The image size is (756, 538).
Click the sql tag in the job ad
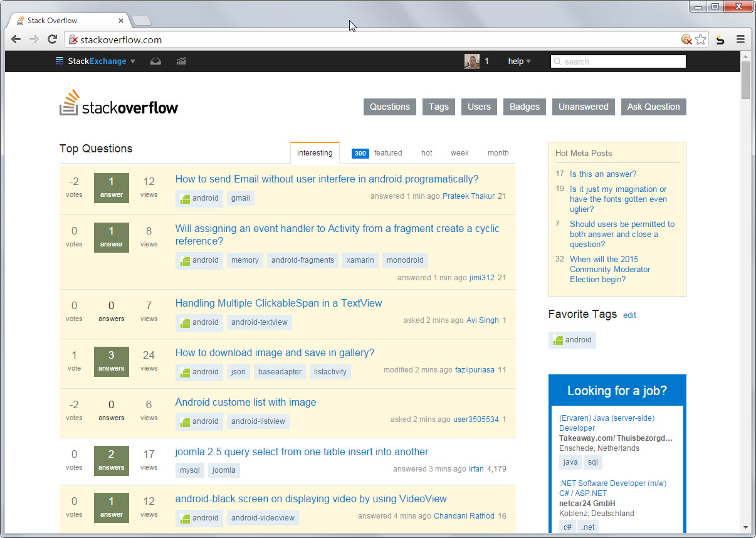tap(593, 462)
